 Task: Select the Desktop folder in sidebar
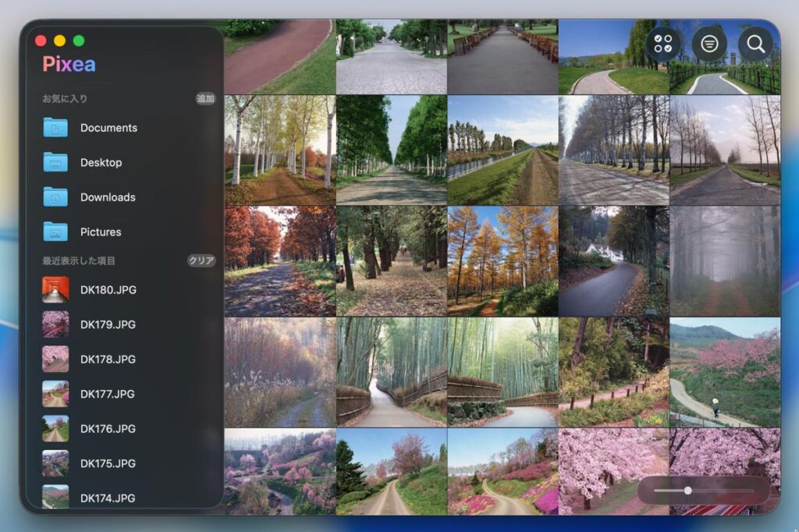pos(101,163)
